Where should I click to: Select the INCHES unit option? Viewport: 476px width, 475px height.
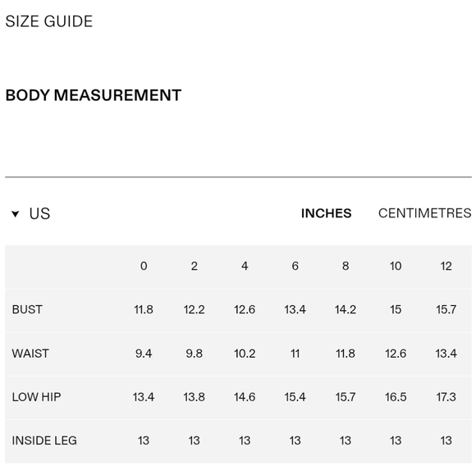327,213
